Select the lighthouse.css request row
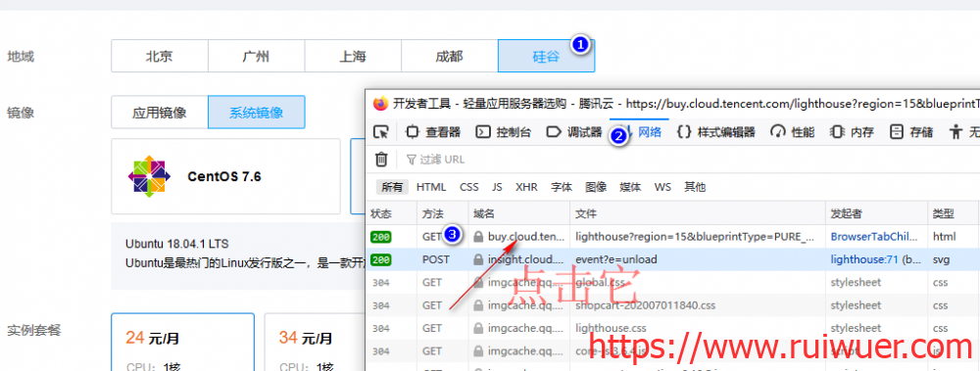Screen dimensions: 980x371 click(673, 328)
